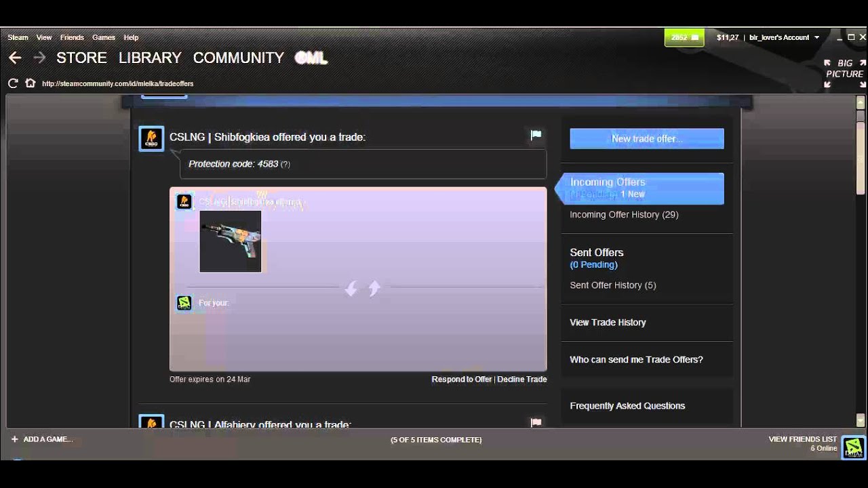This screenshot has width=868, height=488.
Task: Open Sent Offer History (5)
Action: point(613,285)
